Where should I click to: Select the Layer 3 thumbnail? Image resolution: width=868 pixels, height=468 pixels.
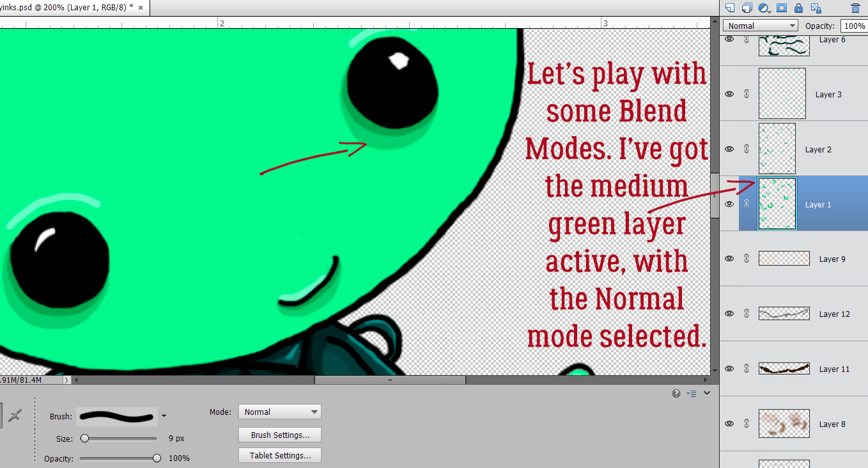pyautogui.click(x=782, y=93)
